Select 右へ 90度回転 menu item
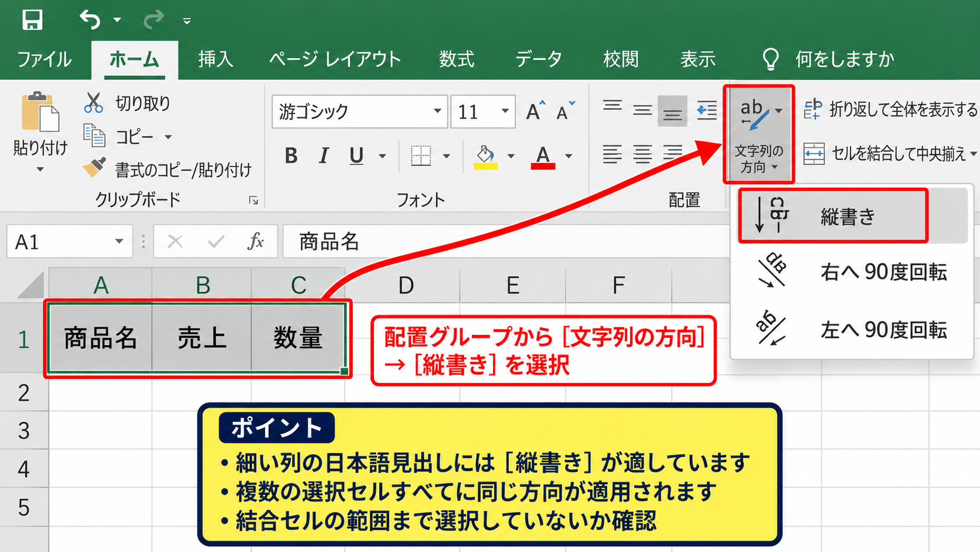The image size is (980, 552). (x=852, y=272)
